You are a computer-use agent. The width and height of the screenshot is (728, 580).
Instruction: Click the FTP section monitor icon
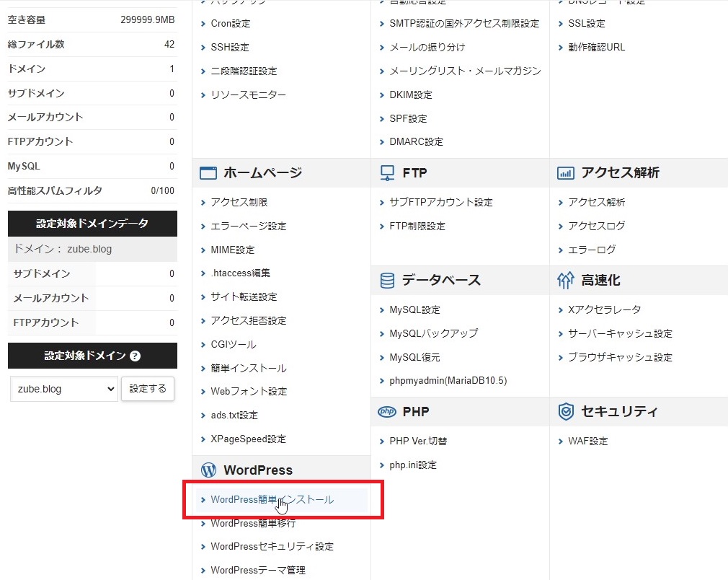point(387,173)
